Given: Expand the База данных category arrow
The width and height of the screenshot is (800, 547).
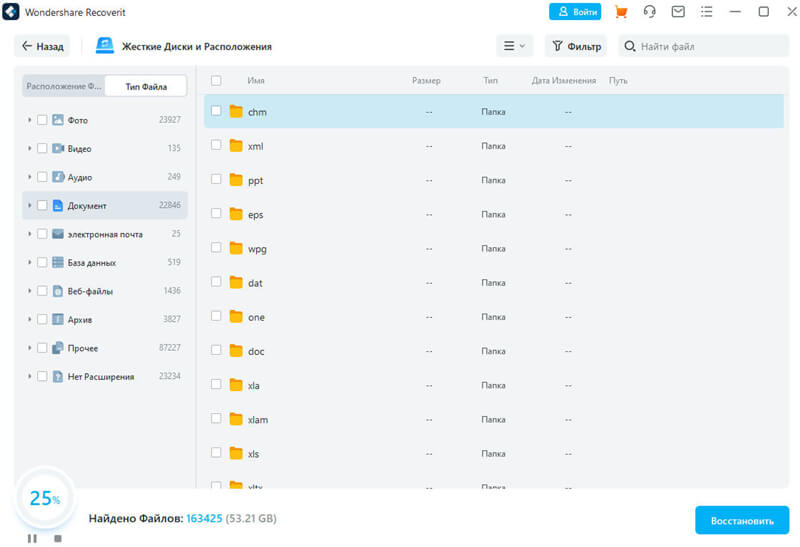Looking at the screenshot, I should (x=30, y=262).
